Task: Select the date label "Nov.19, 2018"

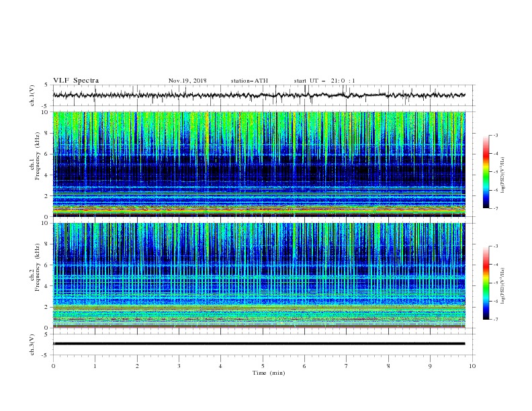Action: (187, 81)
